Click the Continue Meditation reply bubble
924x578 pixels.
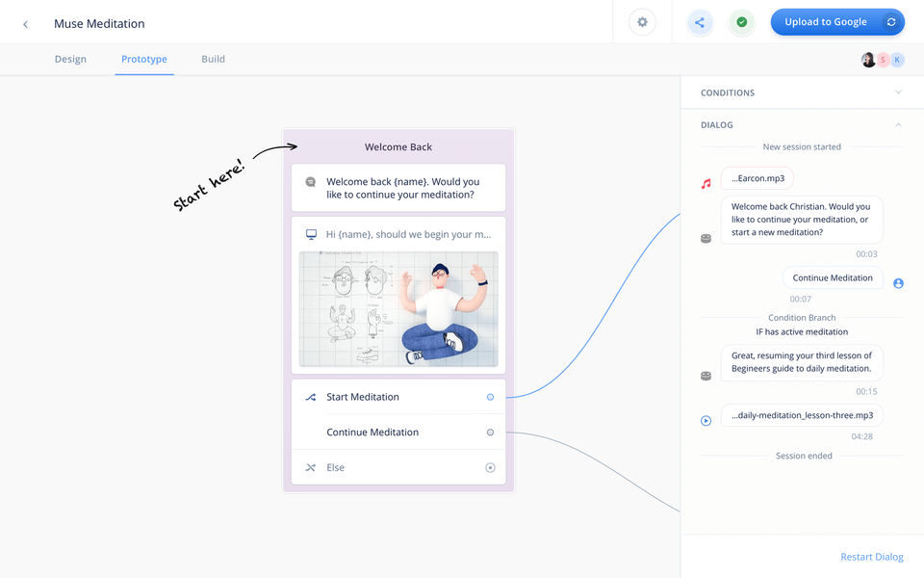tap(833, 277)
